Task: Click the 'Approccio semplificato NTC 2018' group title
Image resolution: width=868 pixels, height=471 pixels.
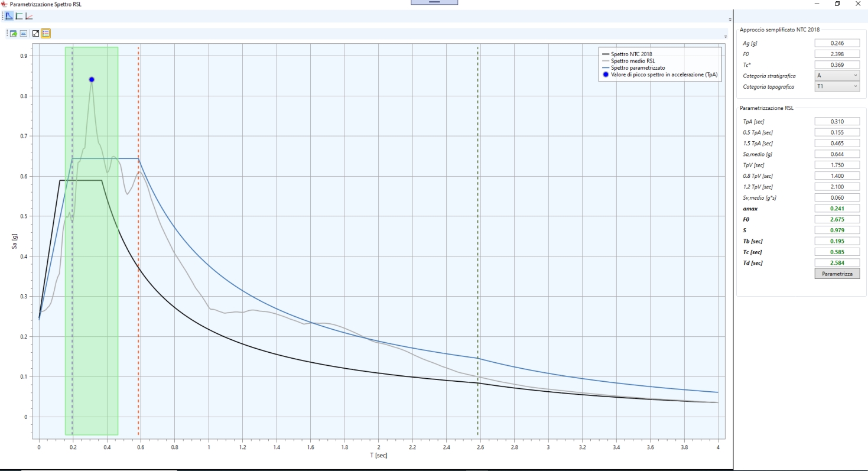Action: (x=779, y=29)
